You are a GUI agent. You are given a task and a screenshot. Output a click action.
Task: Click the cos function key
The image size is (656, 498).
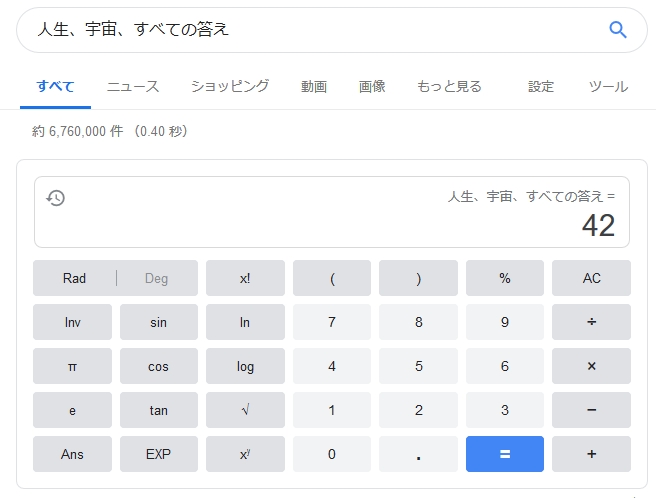159,366
